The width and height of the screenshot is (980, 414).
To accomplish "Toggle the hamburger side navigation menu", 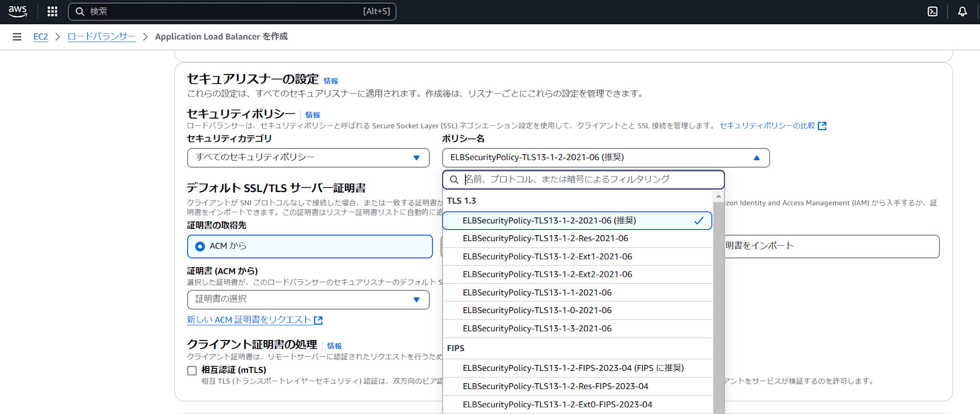I will tap(17, 37).
